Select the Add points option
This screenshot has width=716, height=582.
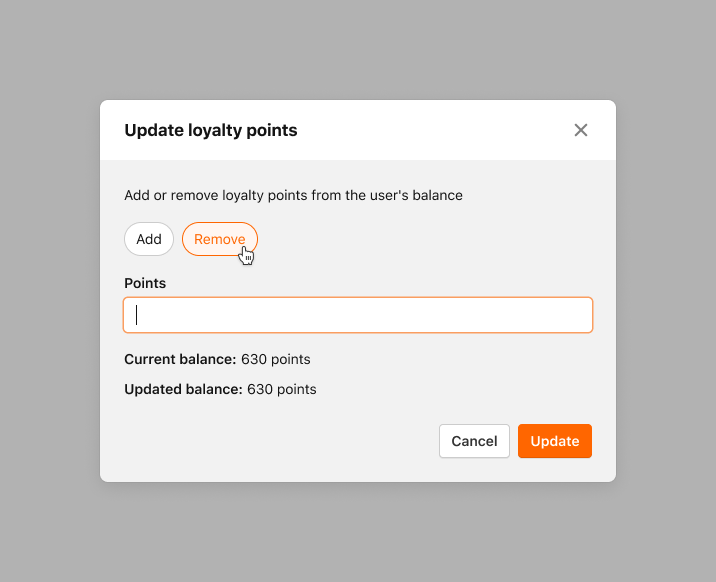pos(149,239)
